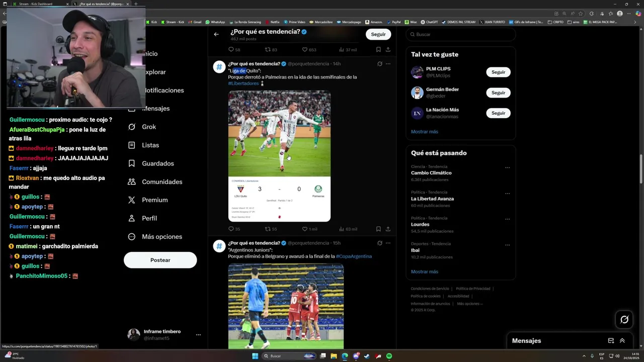Open Grok explain icon on Liga de Quito post
Viewport: 644px width, 362px height.
coord(380,64)
